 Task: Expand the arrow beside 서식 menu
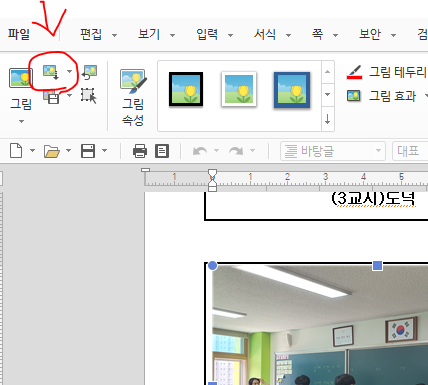coord(288,35)
